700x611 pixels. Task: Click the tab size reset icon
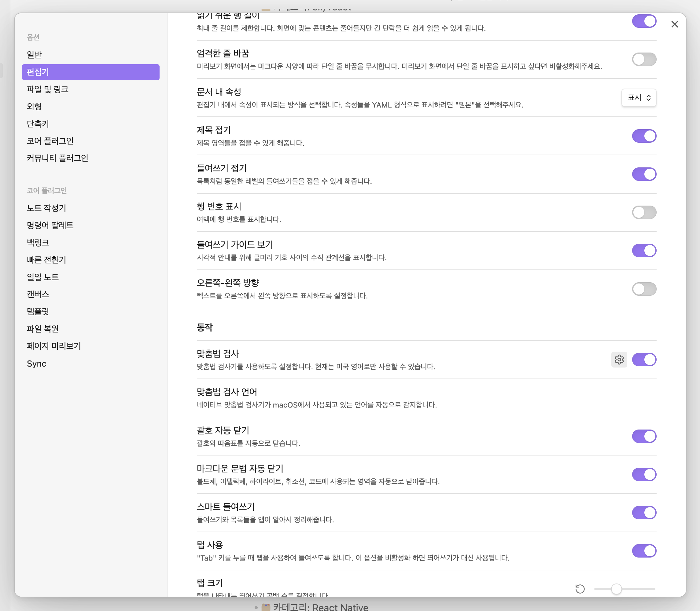pyautogui.click(x=580, y=589)
